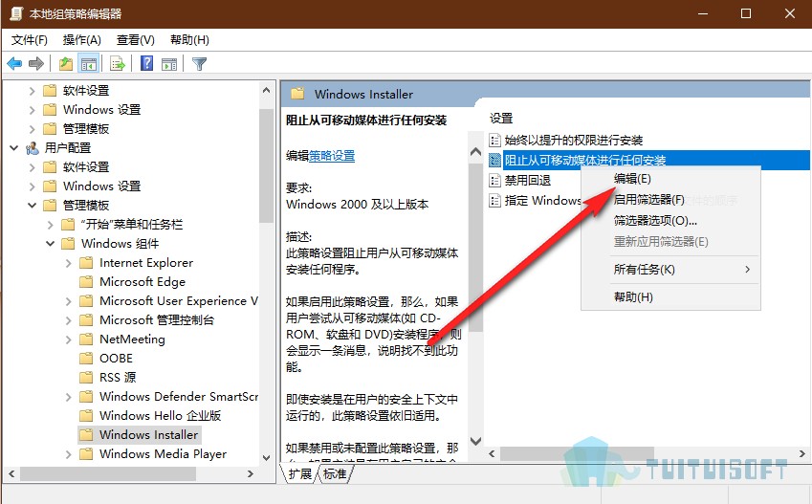Screen dimensions: 812x504
Task: Click the description pane scroll-up arrow
Action: [475, 152]
